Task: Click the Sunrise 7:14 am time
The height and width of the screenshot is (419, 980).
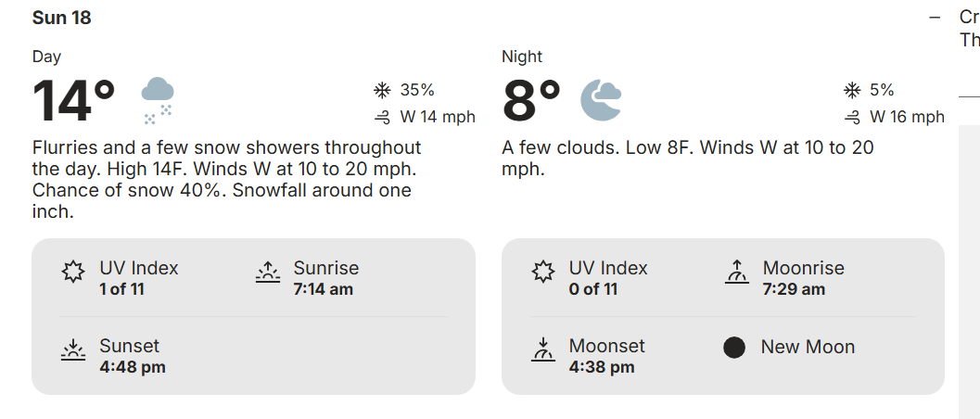Action: point(323,289)
